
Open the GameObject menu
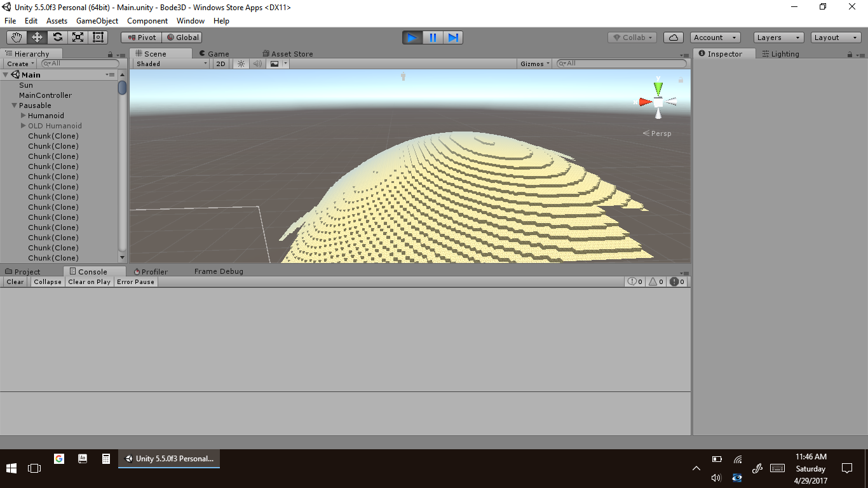(97, 21)
